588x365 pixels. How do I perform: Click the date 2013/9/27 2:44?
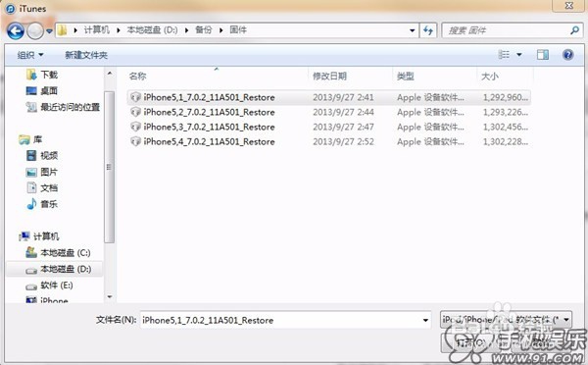pyautogui.click(x=343, y=112)
